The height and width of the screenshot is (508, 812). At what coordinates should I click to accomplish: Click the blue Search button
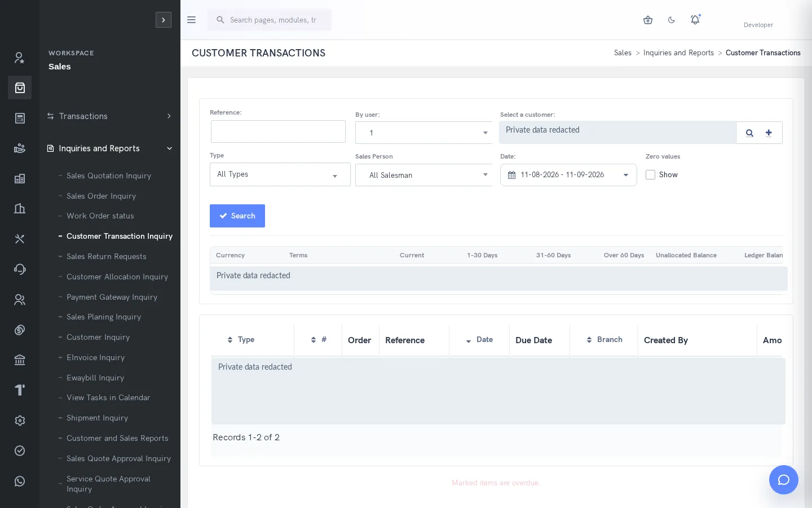tap(237, 216)
